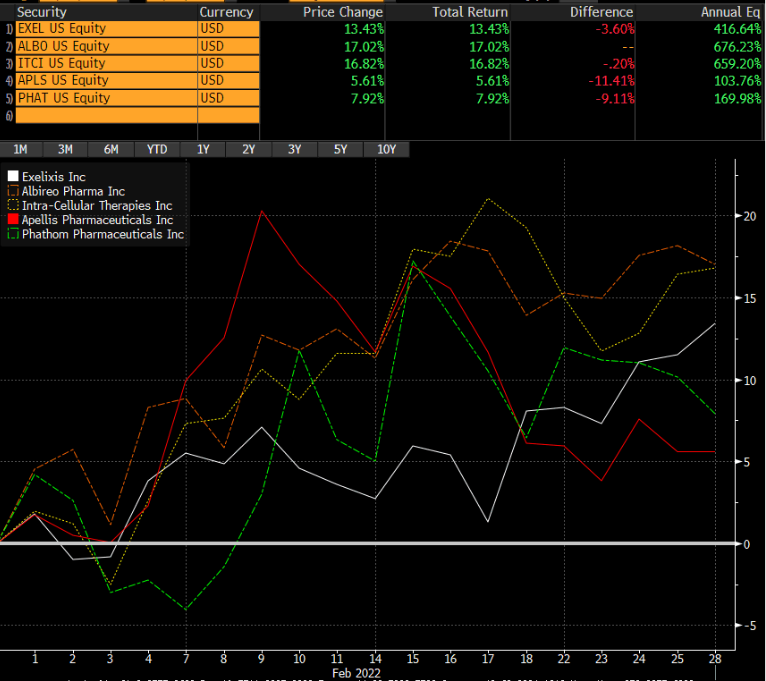
Task: Click the empty security field in row 6
Action: point(106,115)
